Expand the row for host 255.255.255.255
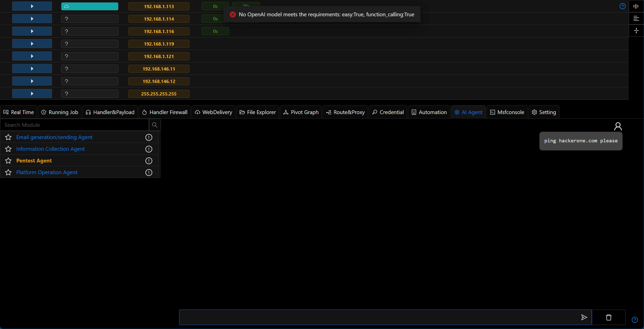 [x=32, y=94]
